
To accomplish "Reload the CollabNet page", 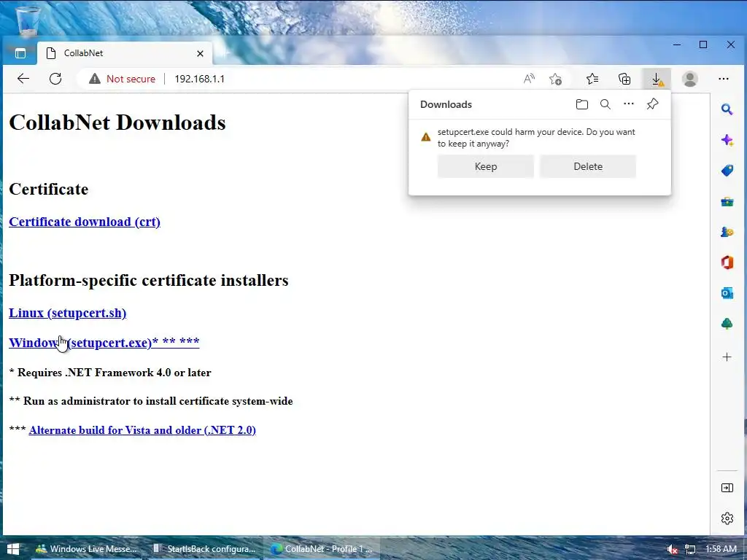I will [x=55, y=79].
